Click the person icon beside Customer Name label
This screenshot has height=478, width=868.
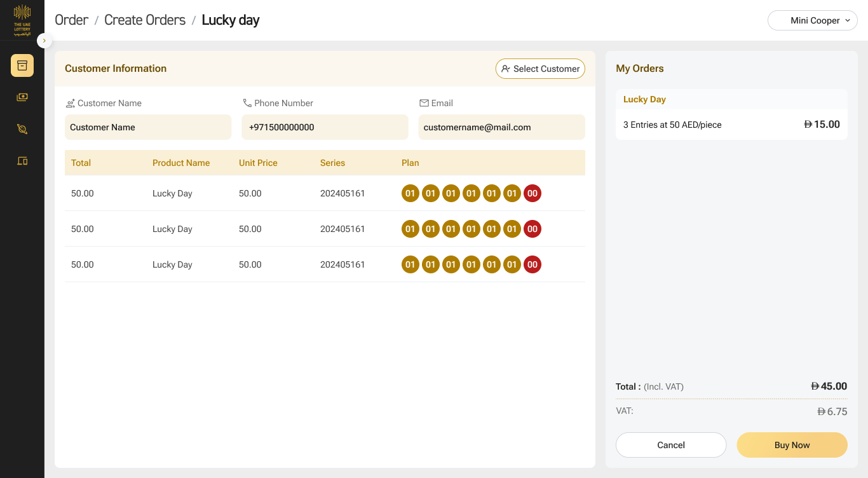pyautogui.click(x=70, y=103)
